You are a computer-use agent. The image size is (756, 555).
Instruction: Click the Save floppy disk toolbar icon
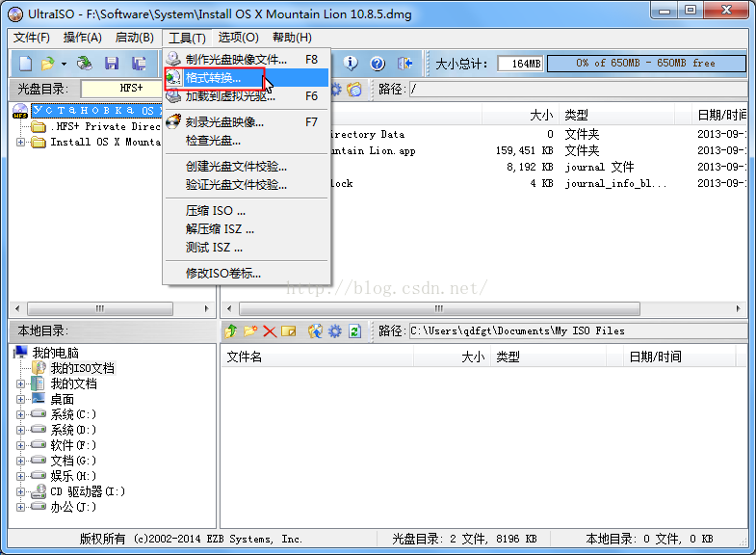point(112,64)
